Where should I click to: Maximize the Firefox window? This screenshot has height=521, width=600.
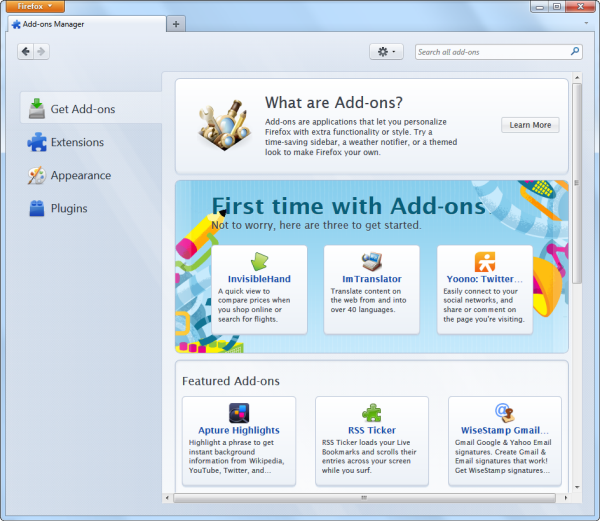click(557, 7)
